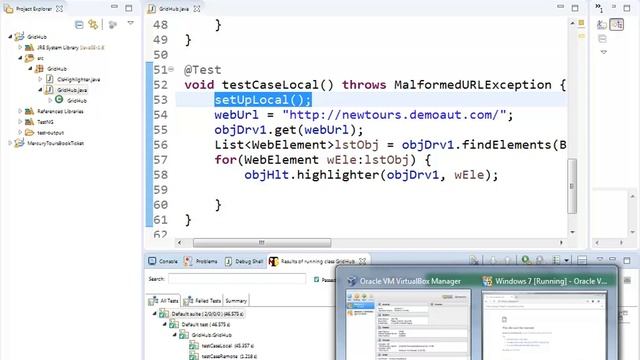Click the yellow marker in editor overview ruler
The height and width of the screenshot is (360, 640).
pyautogui.click(x=581, y=36)
